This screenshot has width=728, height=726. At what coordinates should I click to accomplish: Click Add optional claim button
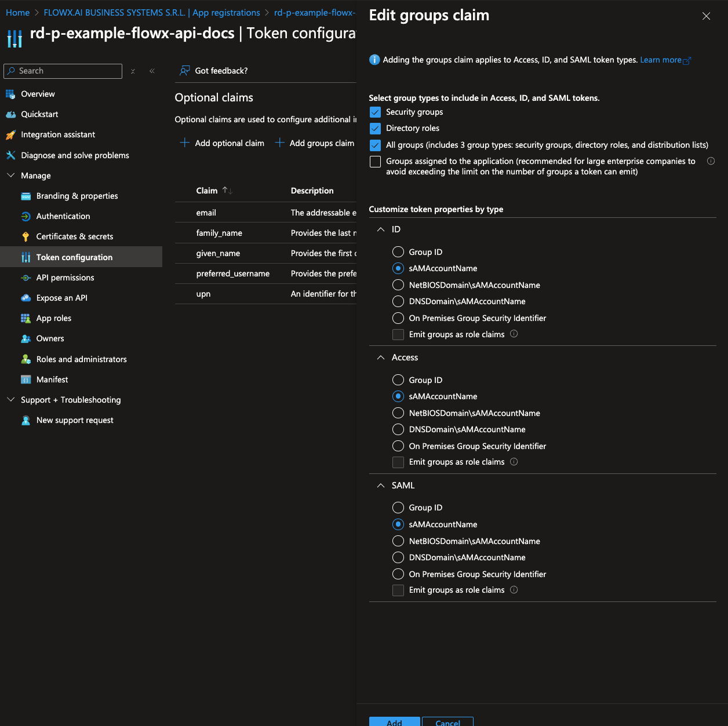click(x=222, y=143)
